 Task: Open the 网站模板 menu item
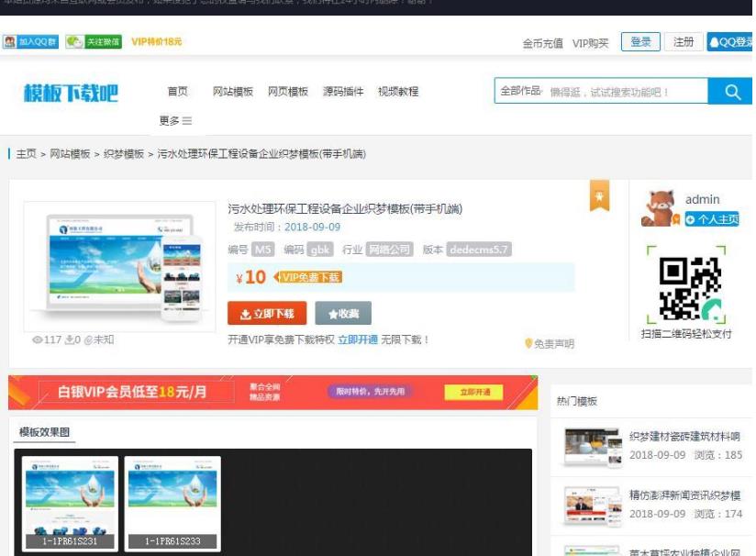(233, 91)
